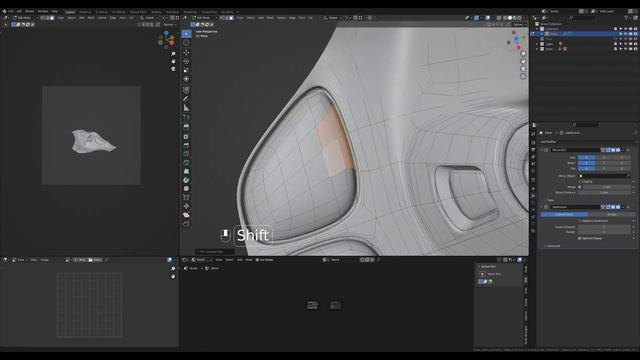Switch to Modeling workspace tab
Screen dimensions: 640x360
(85, 12)
